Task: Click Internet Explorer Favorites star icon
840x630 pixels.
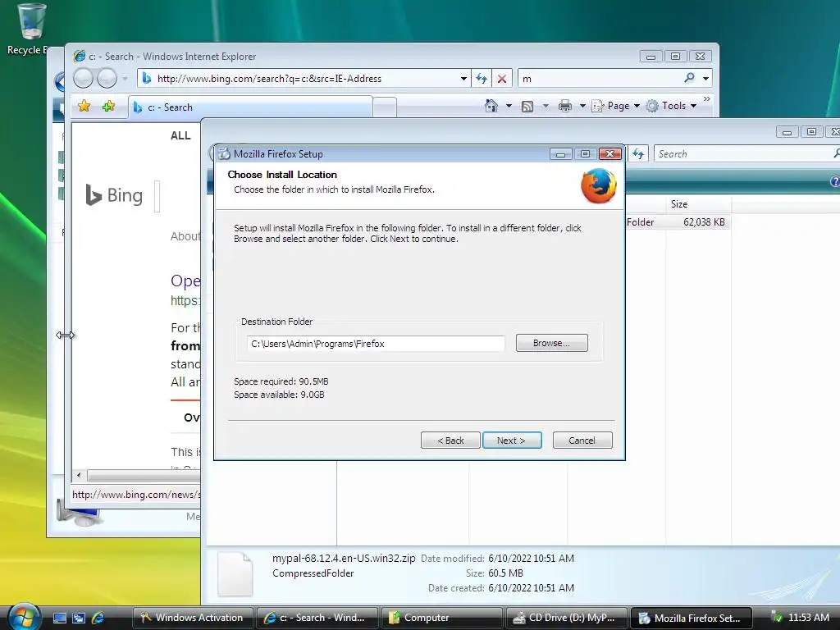Action: (x=84, y=106)
